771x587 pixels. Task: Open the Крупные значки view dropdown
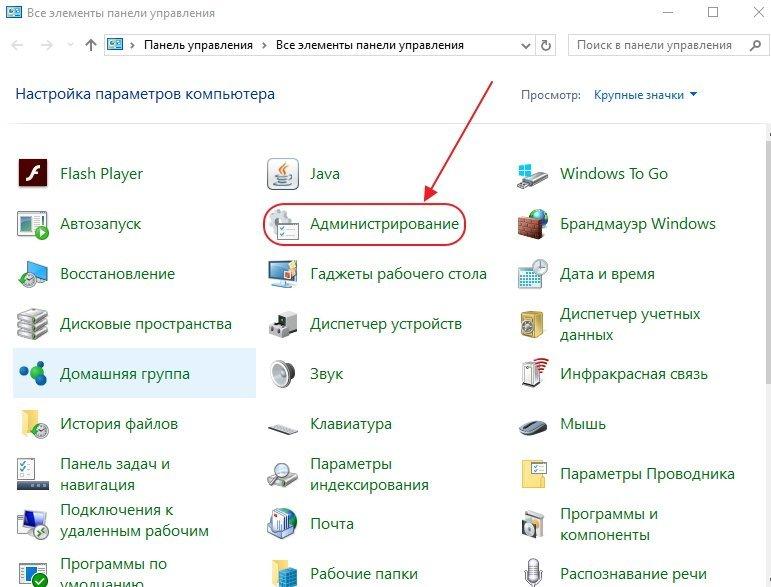(x=645, y=94)
